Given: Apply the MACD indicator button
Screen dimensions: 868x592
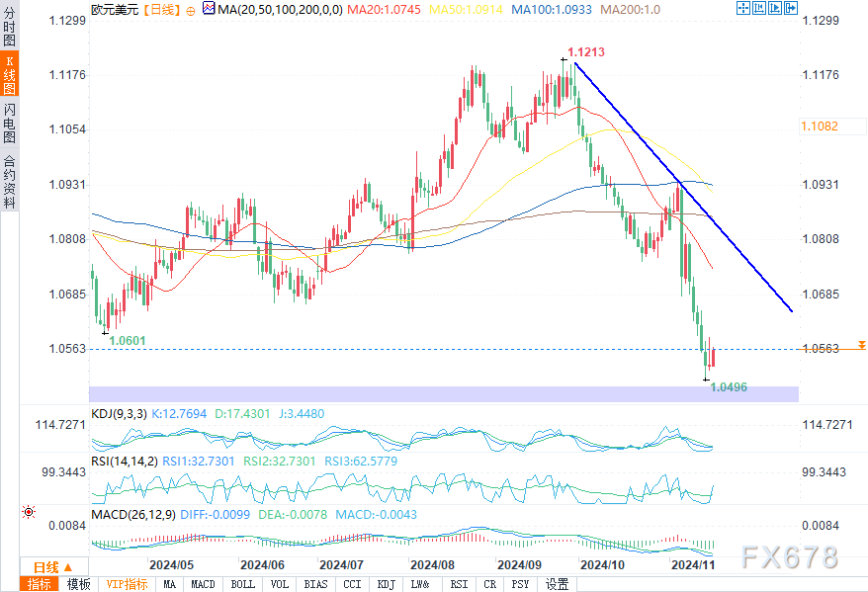Looking at the screenshot, I should (x=203, y=584).
